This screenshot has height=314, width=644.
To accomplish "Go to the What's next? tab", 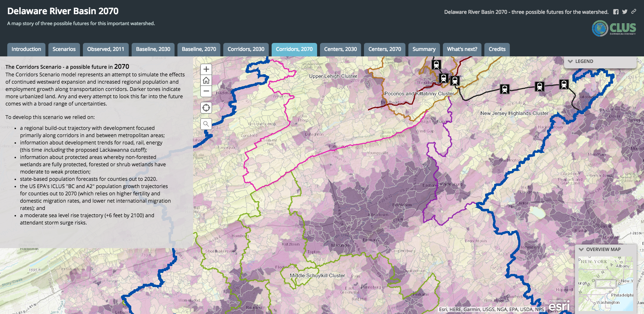I will [462, 49].
